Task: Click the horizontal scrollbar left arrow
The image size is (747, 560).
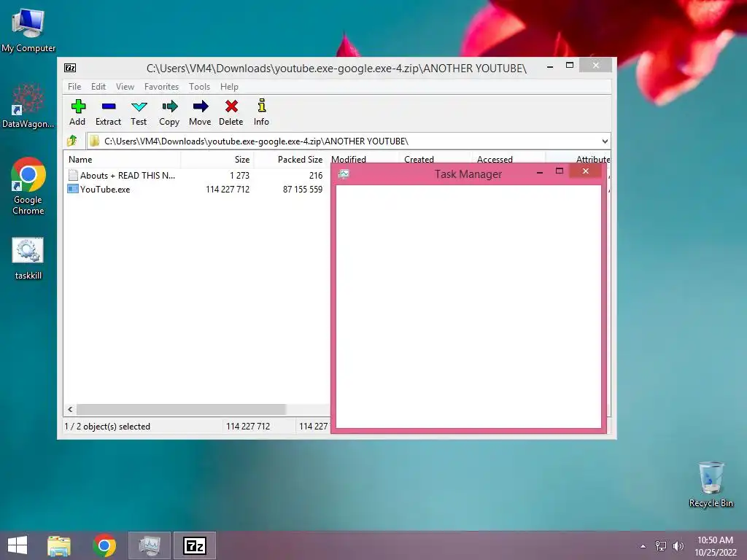Action: [70, 409]
